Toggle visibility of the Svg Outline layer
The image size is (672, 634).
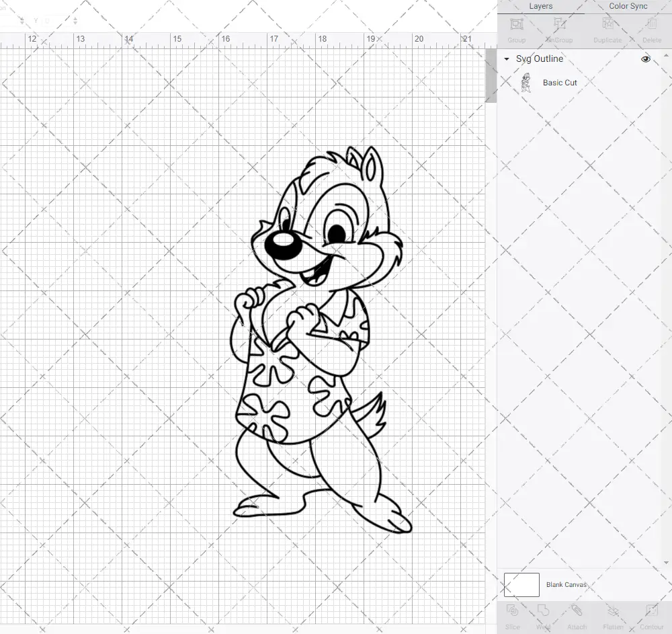[645, 58]
